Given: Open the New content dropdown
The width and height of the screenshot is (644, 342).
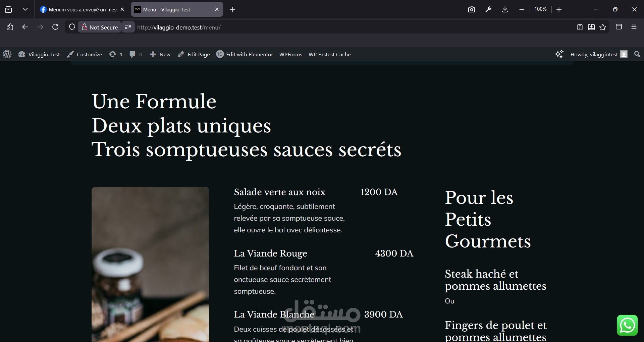Looking at the screenshot, I should point(160,54).
